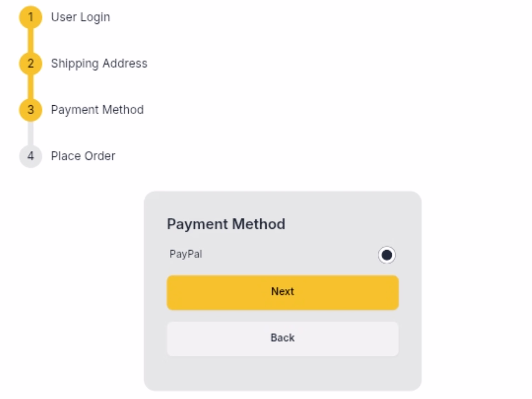Viewport: 532px width, 399px height.
Task: Jump to the Place Order step label
Action: [83, 156]
